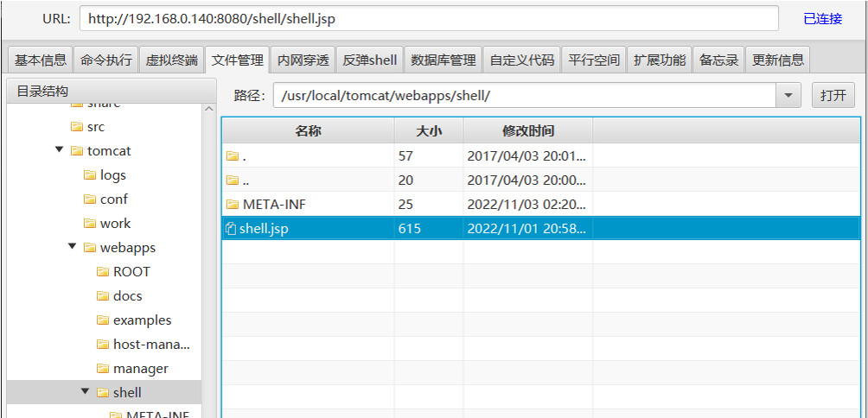This screenshot has width=868, height=418.
Task: Switch to the 命令执行 tab
Action: (105, 60)
